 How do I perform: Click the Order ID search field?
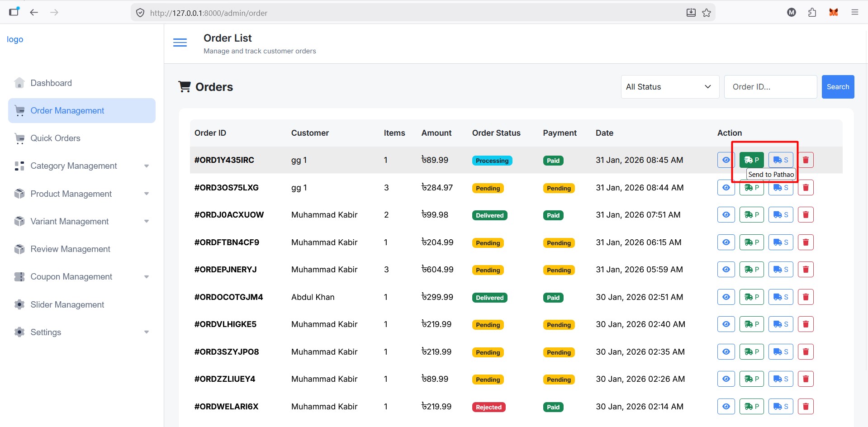[x=770, y=87]
